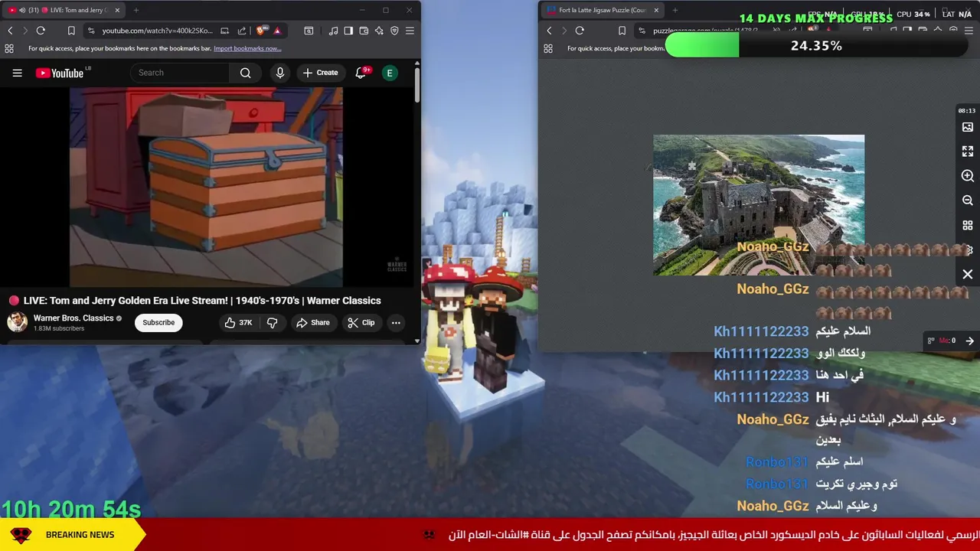Open Brave Rewards triangle icon in YouTube window
Viewport: 980px width, 551px height.
pos(277,31)
